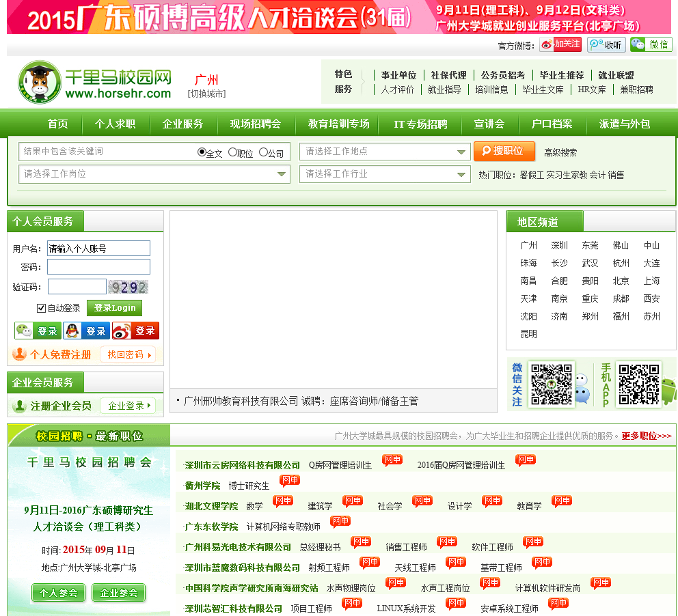Open the 企业服务 nav tab
Viewport: 678px width, 616px height.
click(182, 124)
